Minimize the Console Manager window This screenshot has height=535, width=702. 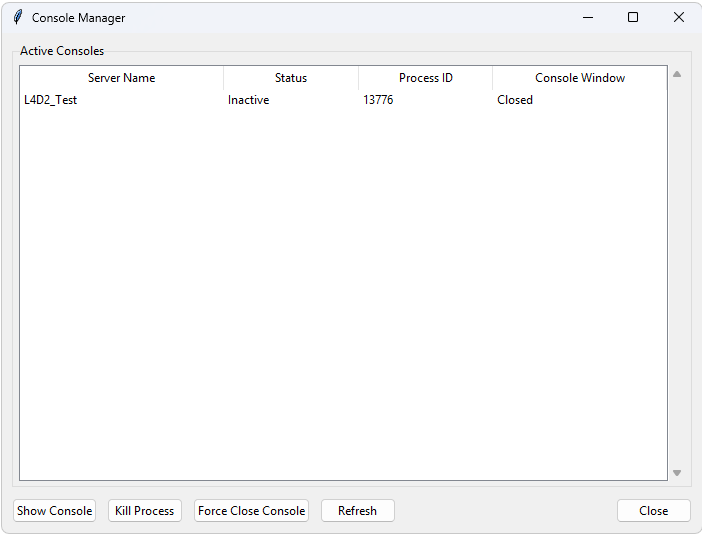(x=588, y=17)
